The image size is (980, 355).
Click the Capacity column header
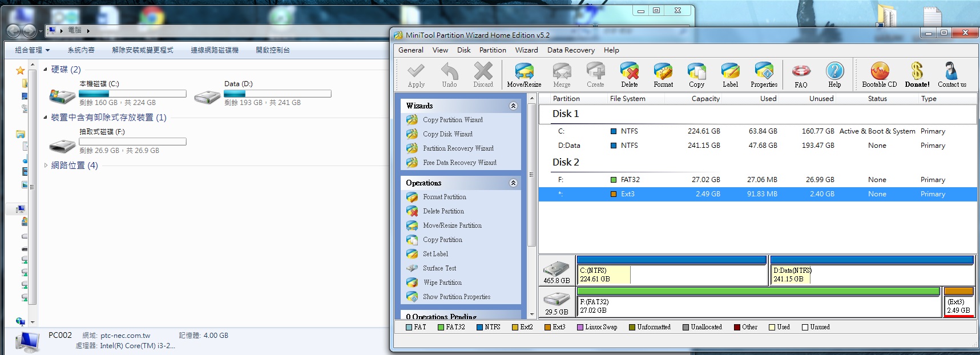(x=705, y=99)
